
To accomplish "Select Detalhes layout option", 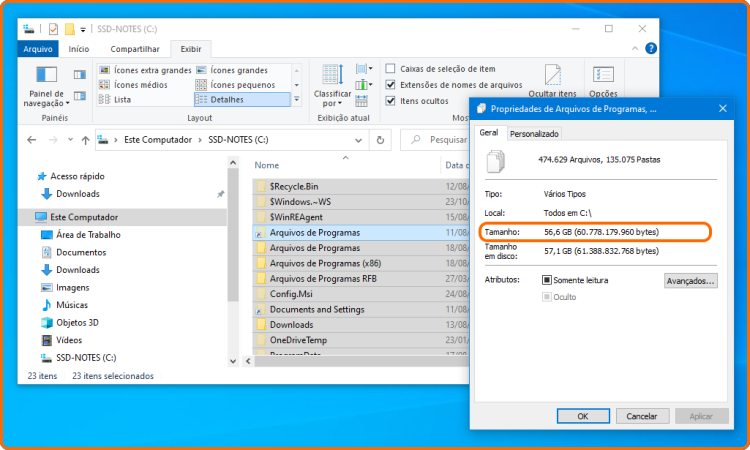I will pos(242,99).
